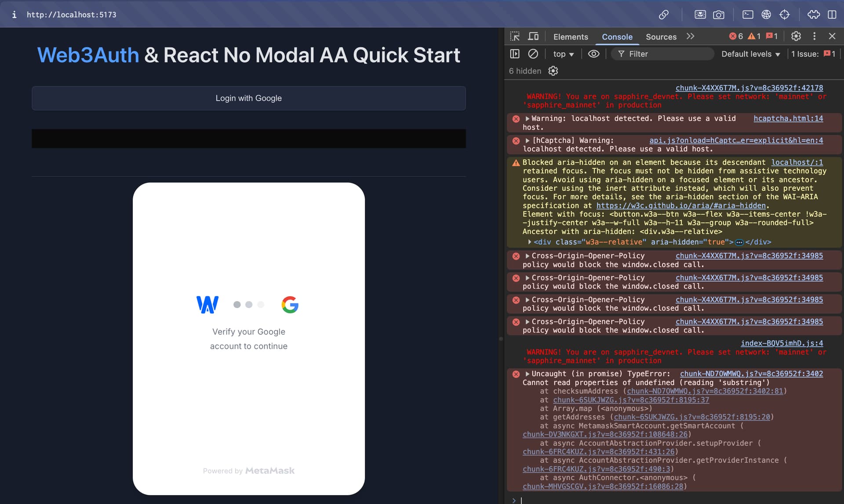Click the Login with Google button
The height and width of the screenshot is (504, 844).
tap(249, 98)
